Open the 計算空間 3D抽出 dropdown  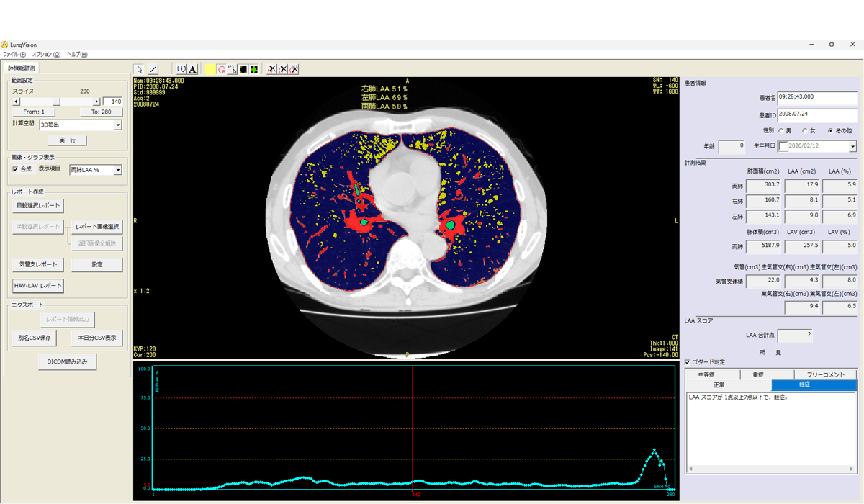click(117, 125)
